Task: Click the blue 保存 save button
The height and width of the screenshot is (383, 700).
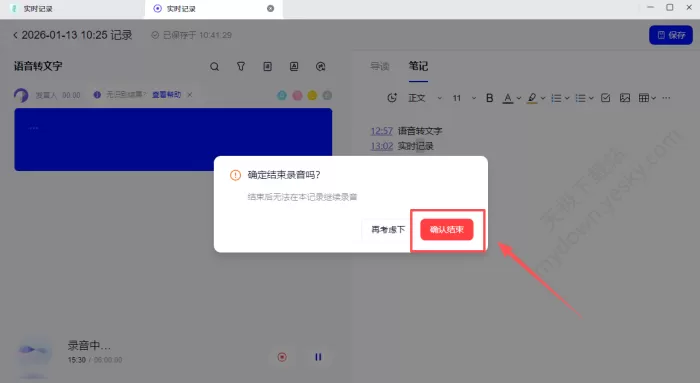Action: (671, 35)
